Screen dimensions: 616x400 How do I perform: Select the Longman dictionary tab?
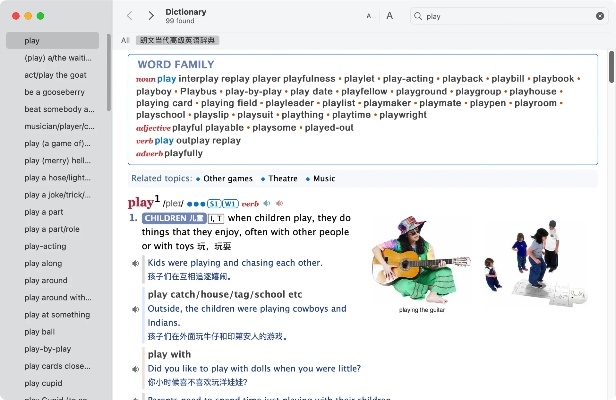pos(178,40)
